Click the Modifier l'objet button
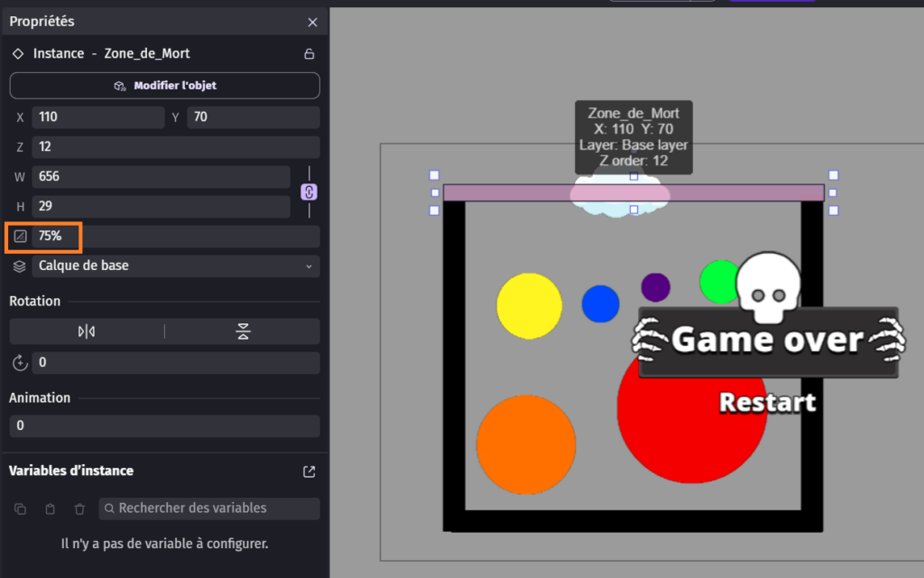 point(165,86)
